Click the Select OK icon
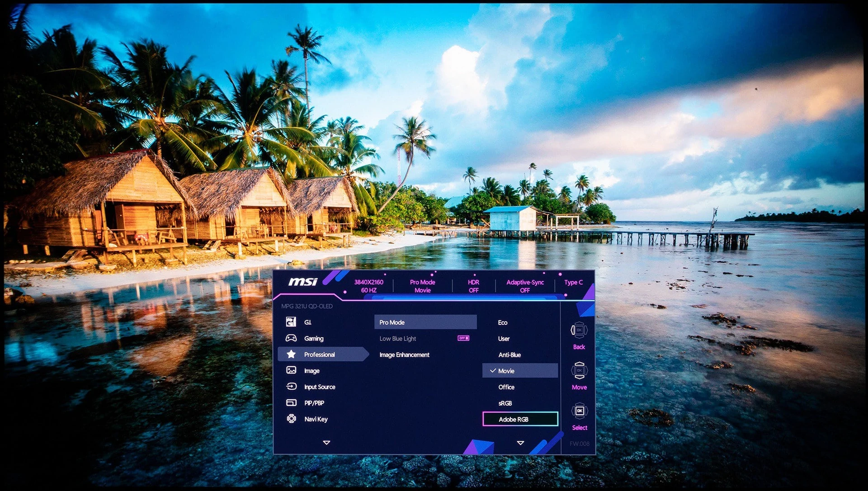 tap(579, 411)
